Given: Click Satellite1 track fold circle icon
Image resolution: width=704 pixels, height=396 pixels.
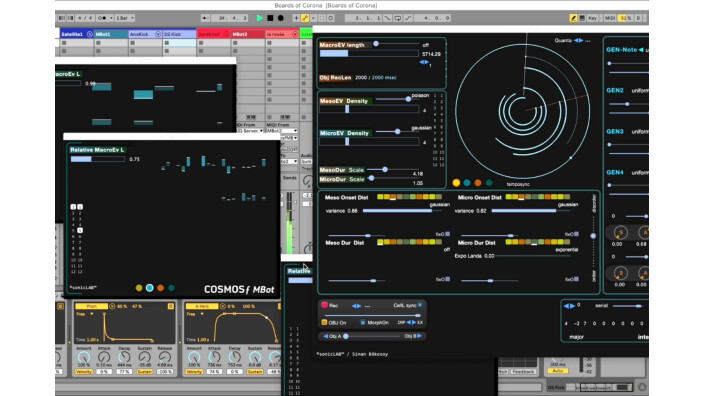Looking at the screenshot, I should coord(89,34).
